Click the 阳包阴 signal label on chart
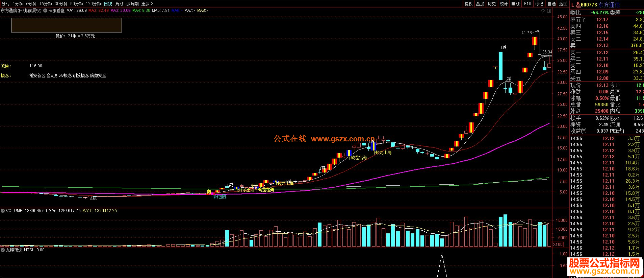 [x=219, y=196]
